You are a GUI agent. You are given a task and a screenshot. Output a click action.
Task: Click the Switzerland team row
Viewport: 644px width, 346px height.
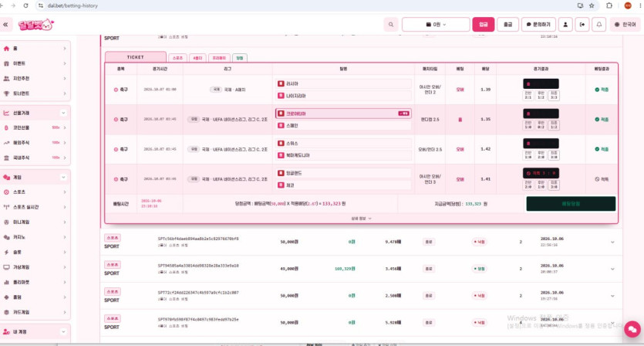(x=343, y=143)
